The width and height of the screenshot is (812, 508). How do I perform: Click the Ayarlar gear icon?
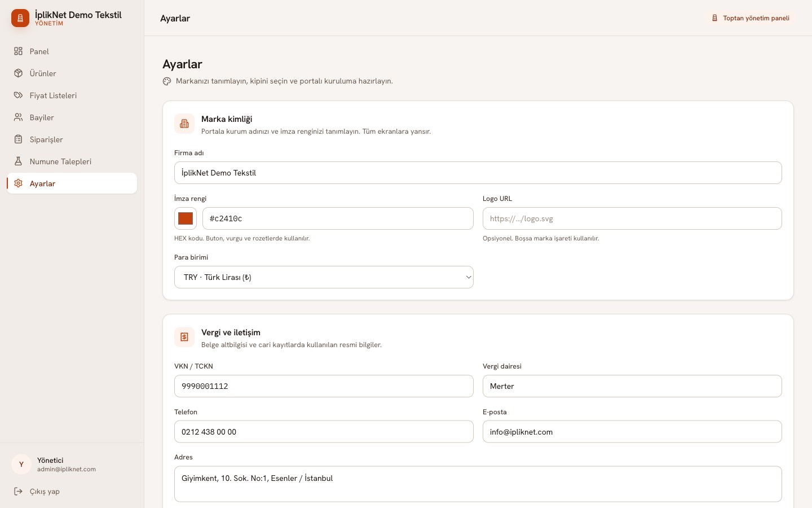18,183
